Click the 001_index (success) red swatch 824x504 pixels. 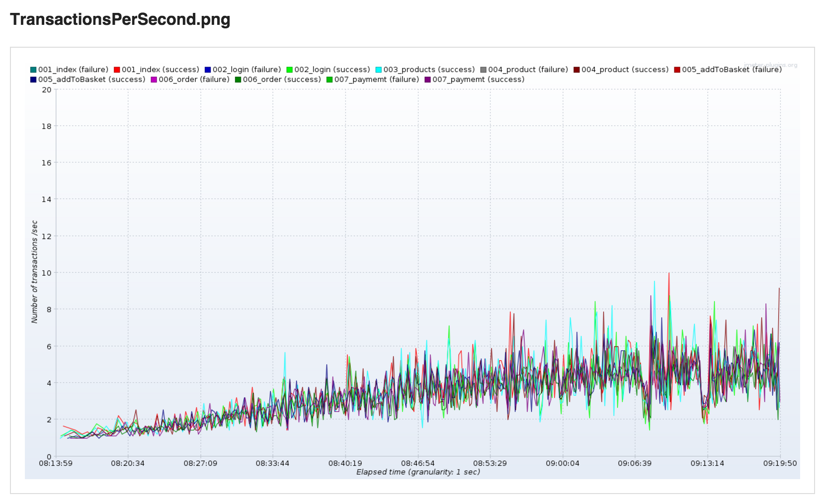[117, 70]
